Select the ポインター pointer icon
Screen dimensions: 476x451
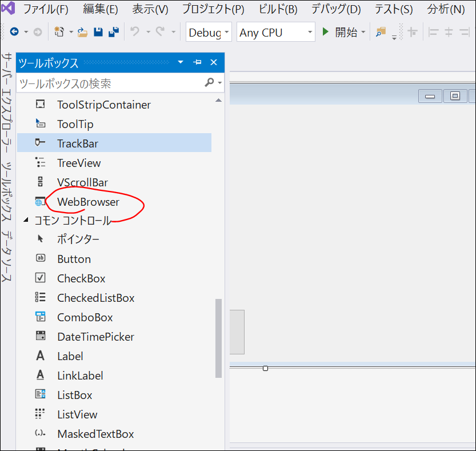[x=40, y=239]
